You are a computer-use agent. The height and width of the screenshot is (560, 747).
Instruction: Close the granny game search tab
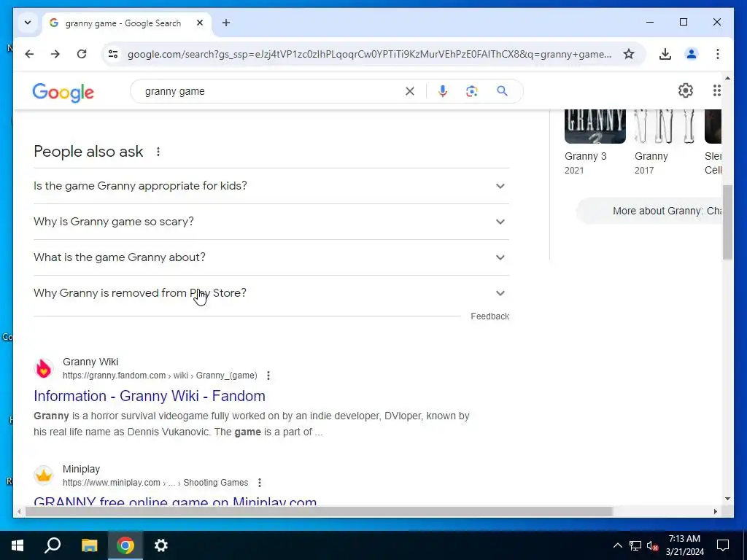click(200, 23)
